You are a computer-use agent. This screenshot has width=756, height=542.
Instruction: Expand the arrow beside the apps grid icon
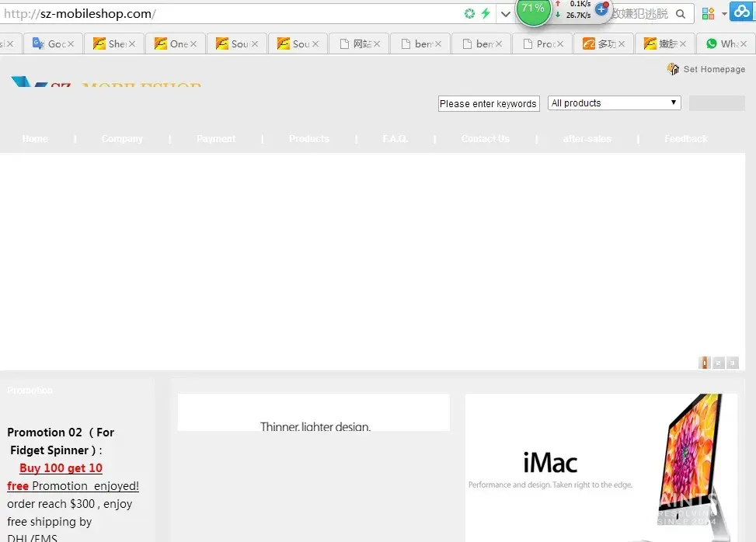coord(724,14)
